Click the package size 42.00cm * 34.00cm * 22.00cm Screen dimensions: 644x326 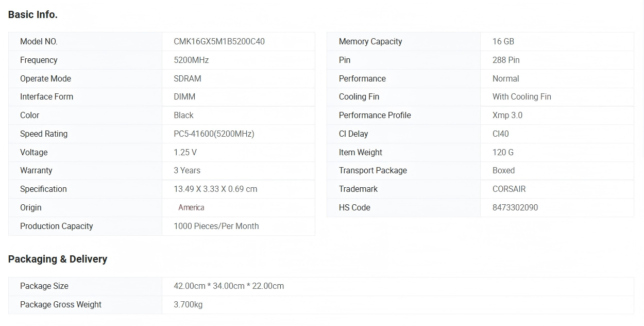pyautogui.click(x=229, y=286)
